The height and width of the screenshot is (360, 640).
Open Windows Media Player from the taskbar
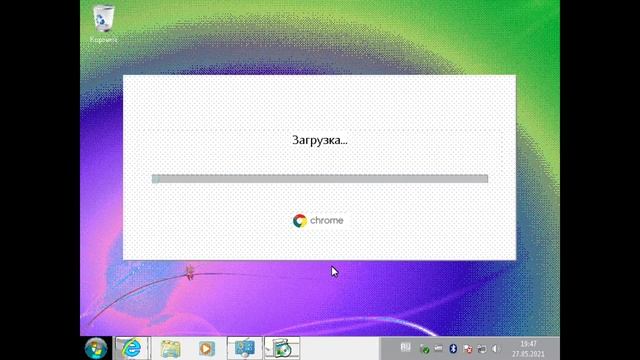(207, 349)
